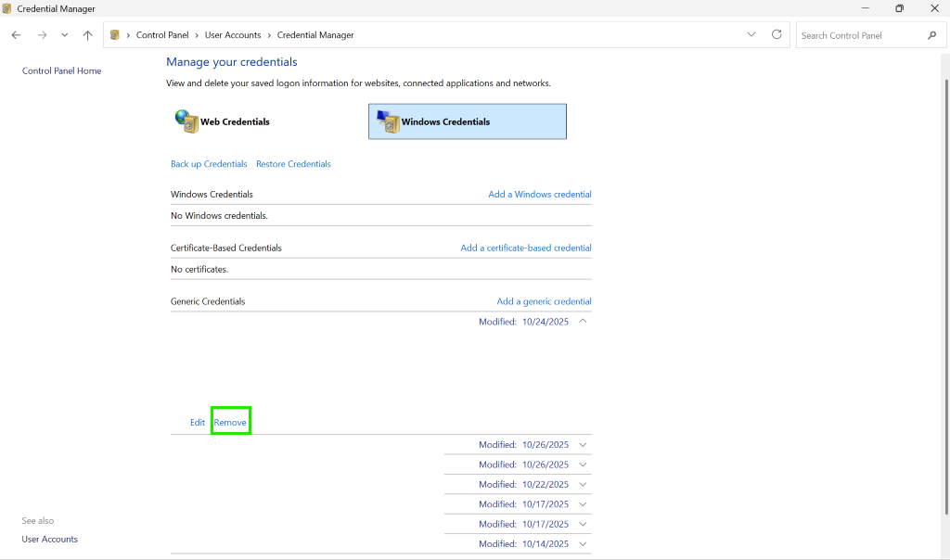
Task: Click the "Generic Credentials" section label
Action: pos(208,301)
